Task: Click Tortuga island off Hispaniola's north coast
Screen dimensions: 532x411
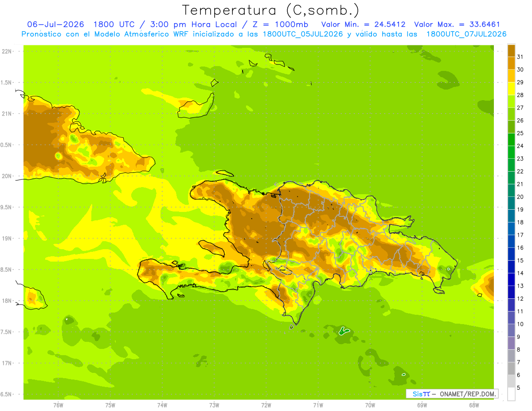Action: click(224, 173)
